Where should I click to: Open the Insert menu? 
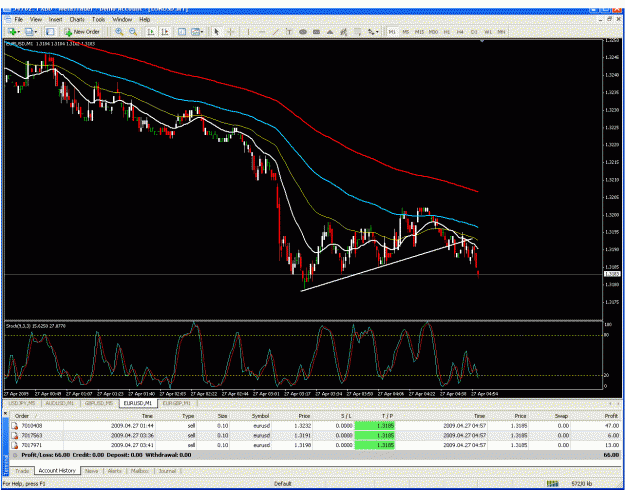56,19
